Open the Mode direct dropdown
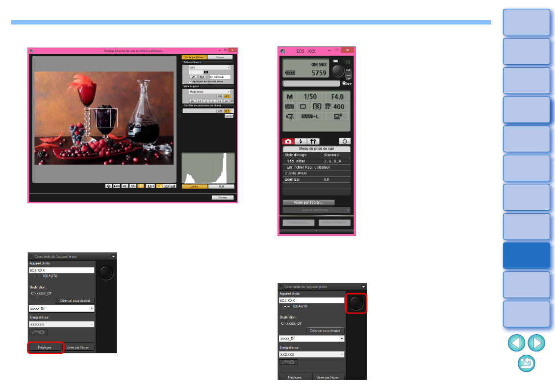The image size is (555, 392). pyautogui.click(x=209, y=92)
